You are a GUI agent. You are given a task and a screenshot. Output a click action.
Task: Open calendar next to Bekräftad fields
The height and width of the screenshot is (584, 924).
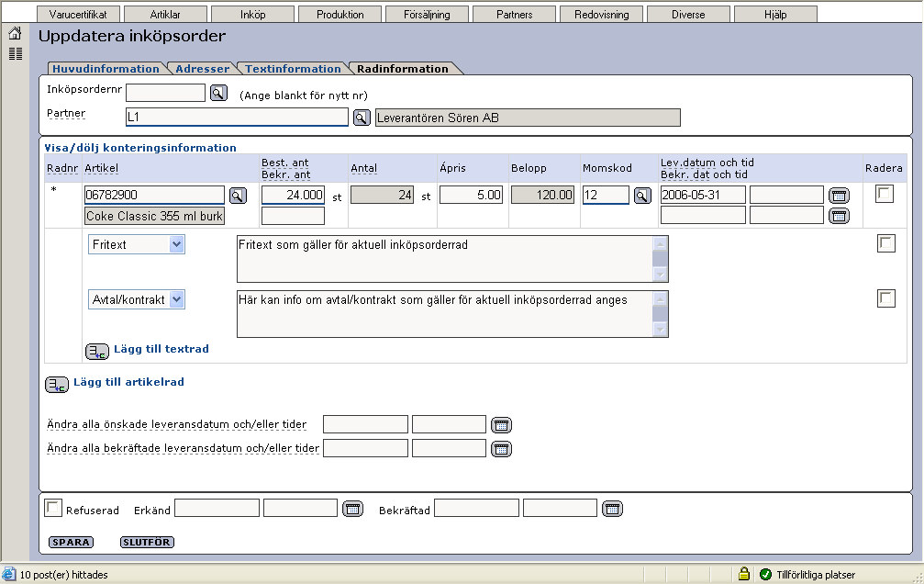(x=612, y=509)
